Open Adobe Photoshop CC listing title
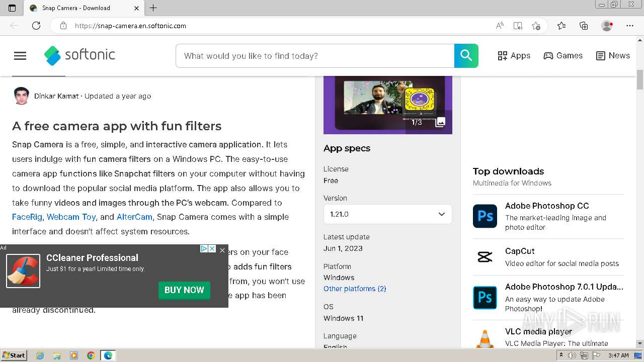This screenshot has height=362, width=644. [x=547, y=206]
